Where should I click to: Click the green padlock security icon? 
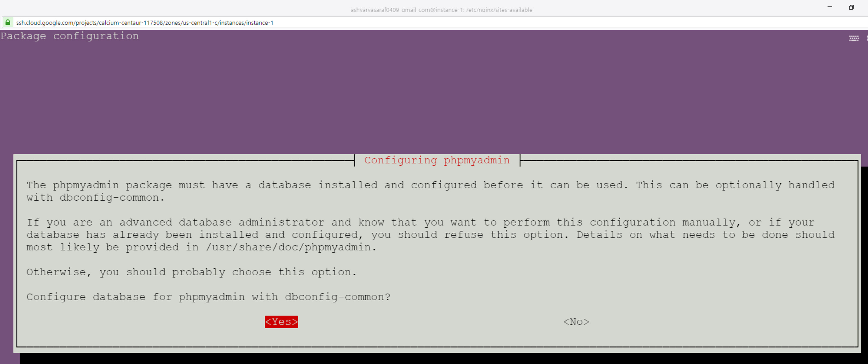click(x=8, y=22)
